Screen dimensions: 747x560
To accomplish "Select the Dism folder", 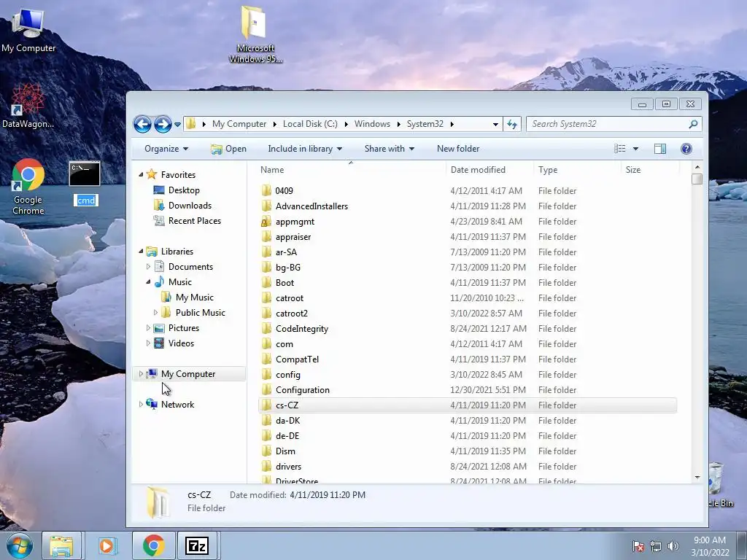I will tap(285, 451).
